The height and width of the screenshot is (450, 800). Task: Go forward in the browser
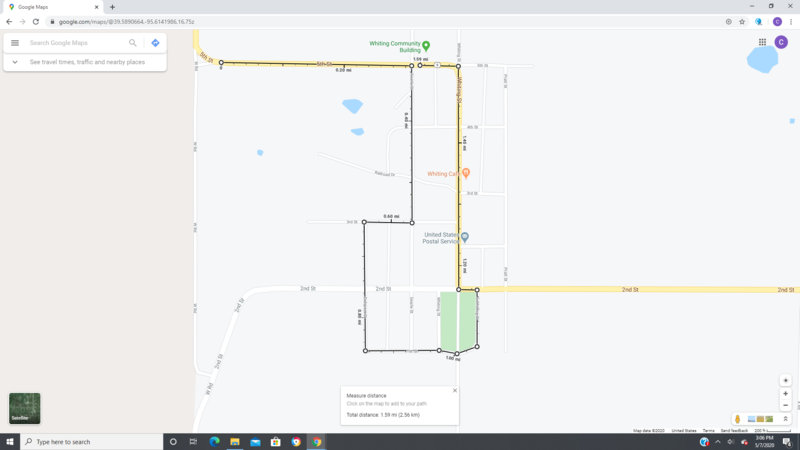pyautogui.click(x=22, y=22)
